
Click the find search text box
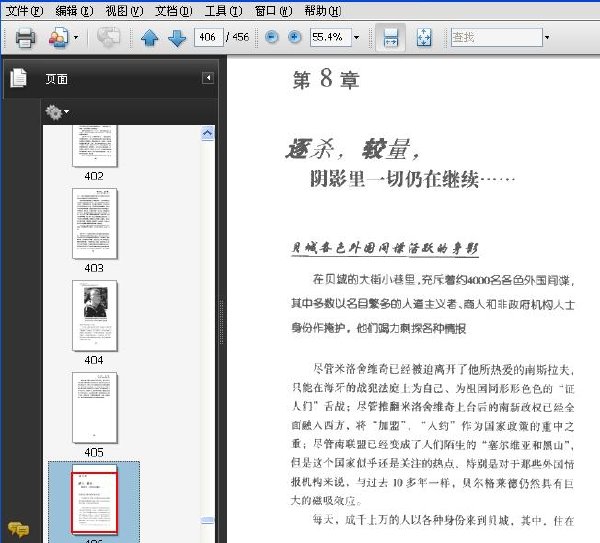(497, 37)
